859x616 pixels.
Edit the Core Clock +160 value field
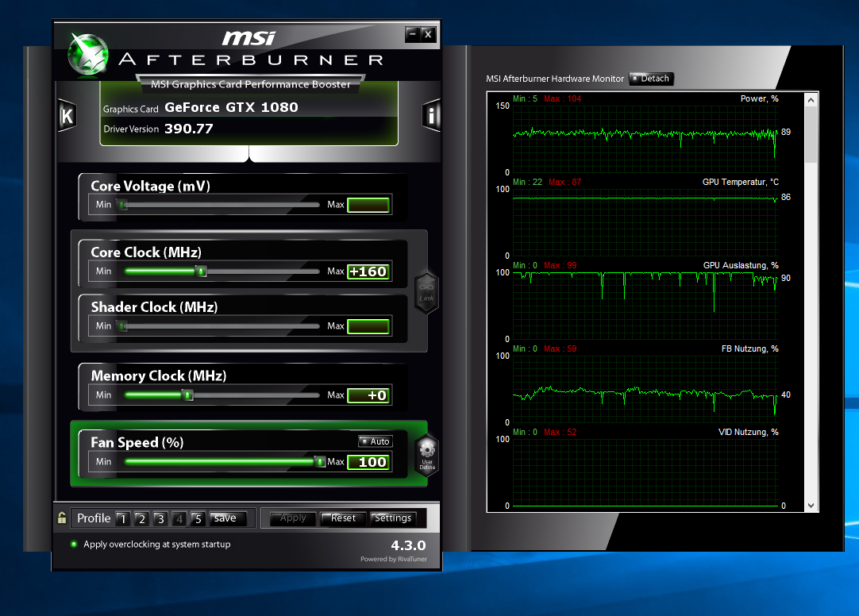pyautogui.click(x=368, y=271)
